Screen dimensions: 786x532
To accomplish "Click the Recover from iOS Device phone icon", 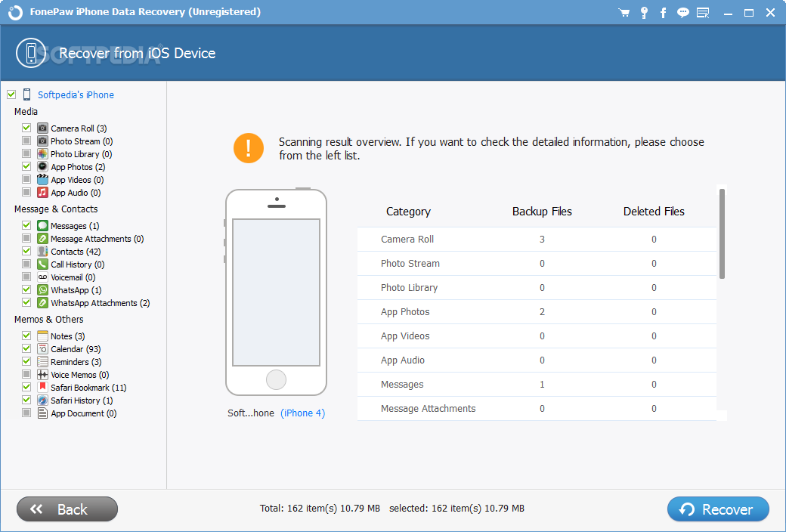I will pyautogui.click(x=31, y=53).
